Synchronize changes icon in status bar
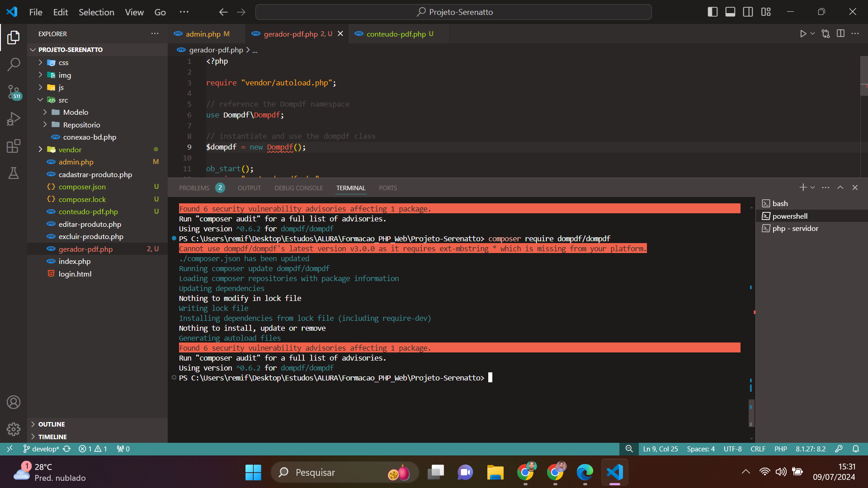This screenshot has width=868, height=488. (x=67, y=449)
